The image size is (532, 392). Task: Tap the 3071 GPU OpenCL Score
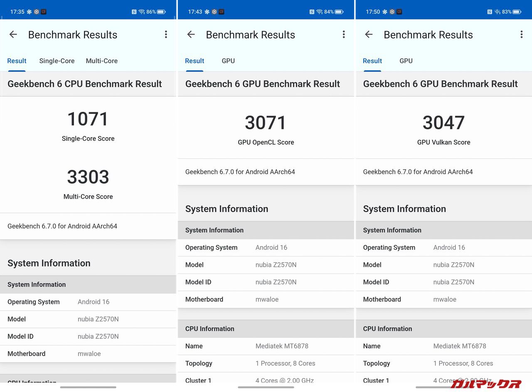266,123
